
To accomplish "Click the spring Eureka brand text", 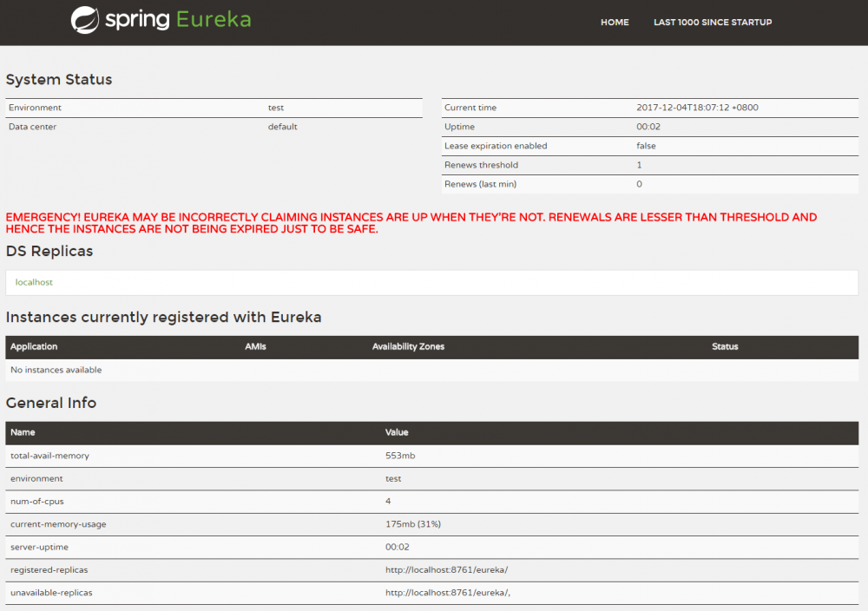I will [178, 20].
